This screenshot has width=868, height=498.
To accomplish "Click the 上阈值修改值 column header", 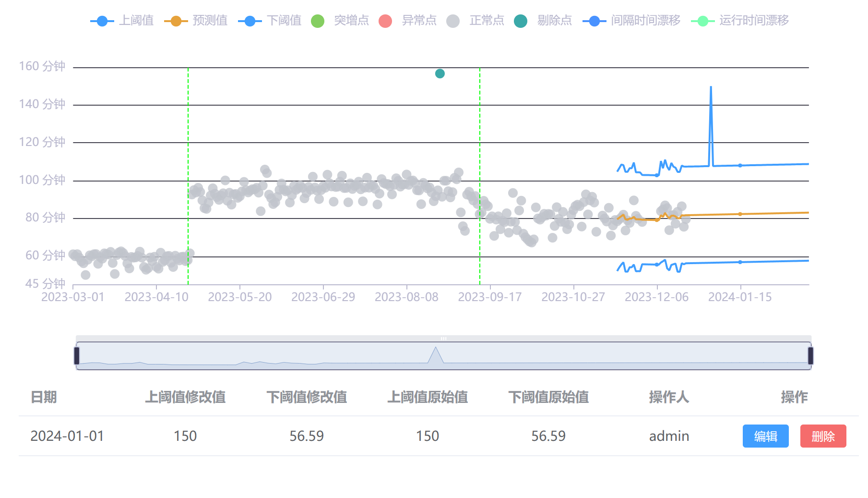I will coord(185,397).
